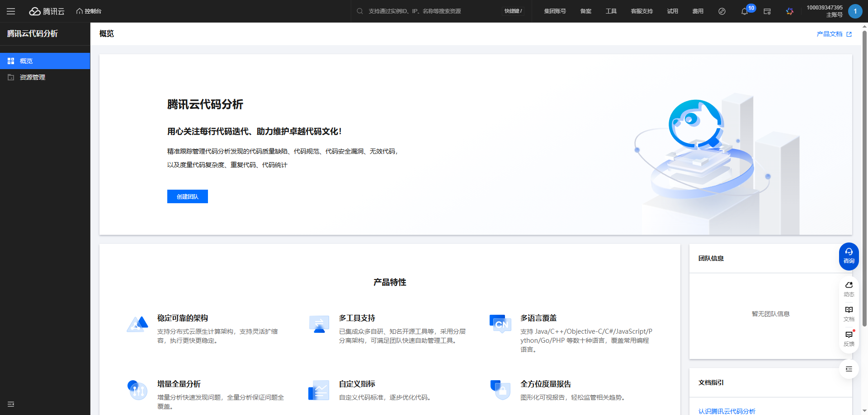This screenshot has width=868, height=415.
Task: Click the 自定义指标 title
Action: 357,384
